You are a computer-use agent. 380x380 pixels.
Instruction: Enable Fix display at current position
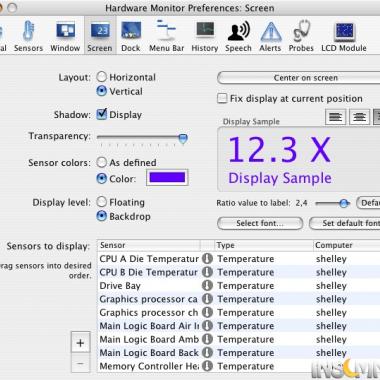[222, 98]
